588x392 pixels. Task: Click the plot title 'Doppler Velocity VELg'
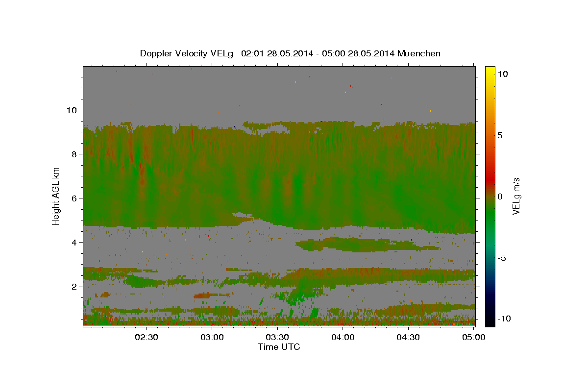pyautogui.click(x=188, y=53)
